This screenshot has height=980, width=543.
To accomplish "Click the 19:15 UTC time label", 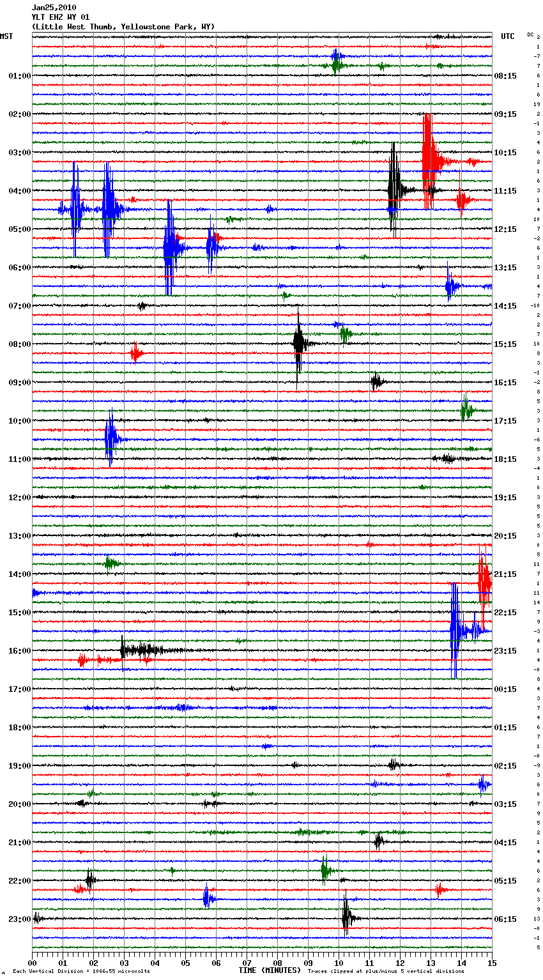I will coord(505,498).
